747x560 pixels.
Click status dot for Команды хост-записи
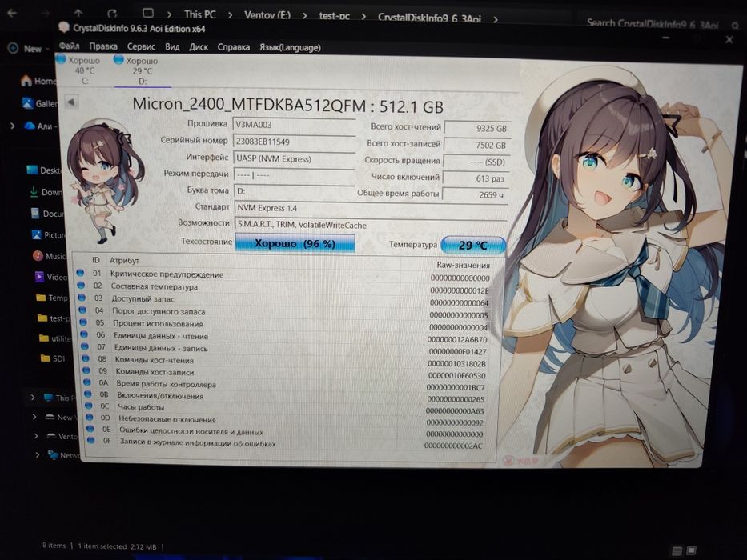86,370
